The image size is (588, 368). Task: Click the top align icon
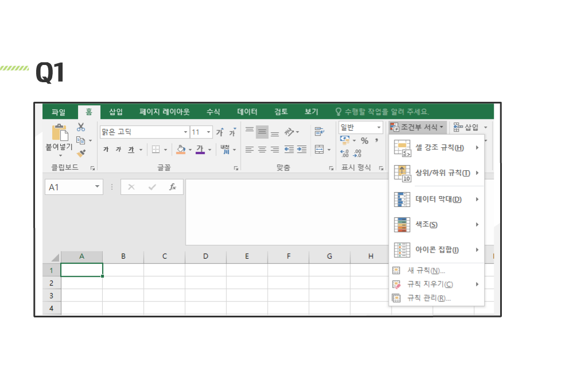(249, 130)
